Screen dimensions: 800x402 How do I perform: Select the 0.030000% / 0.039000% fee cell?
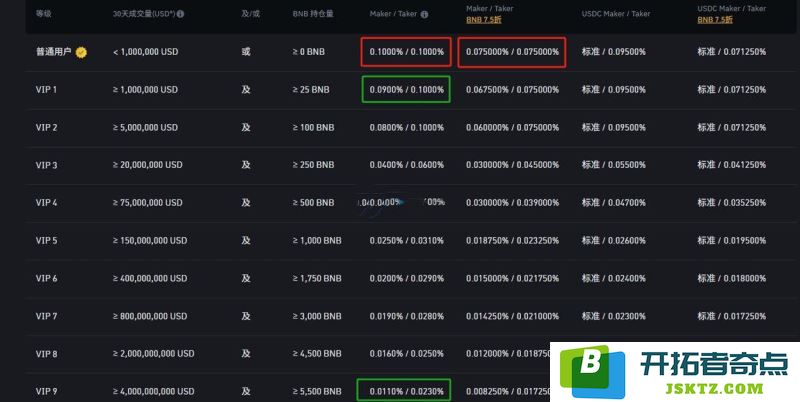click(512, 203)
